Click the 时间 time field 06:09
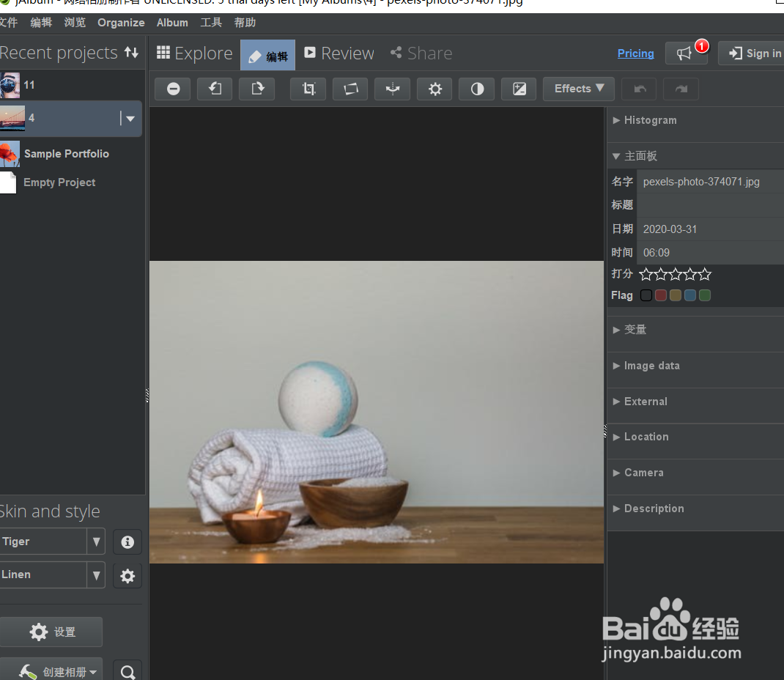The width and height of the screenshot is (784, 680). (x=710, y=253)
